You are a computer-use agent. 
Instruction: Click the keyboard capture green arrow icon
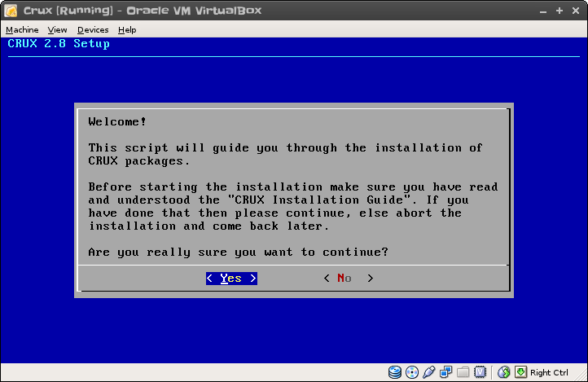tap(520, 372)
